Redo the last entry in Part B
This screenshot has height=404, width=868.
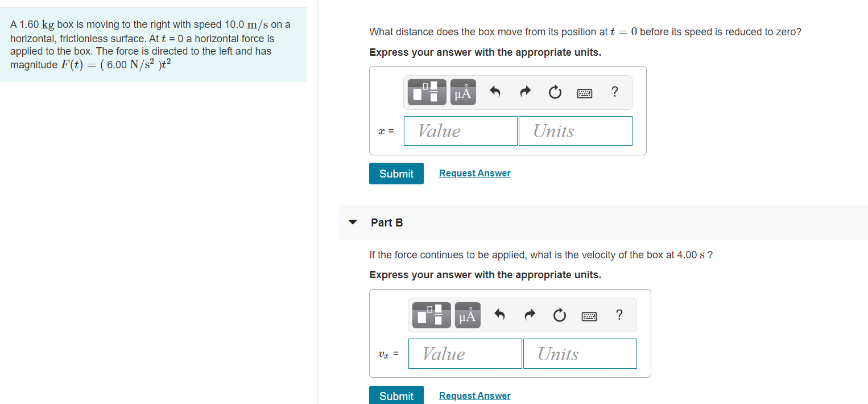[x=529, y=315]
